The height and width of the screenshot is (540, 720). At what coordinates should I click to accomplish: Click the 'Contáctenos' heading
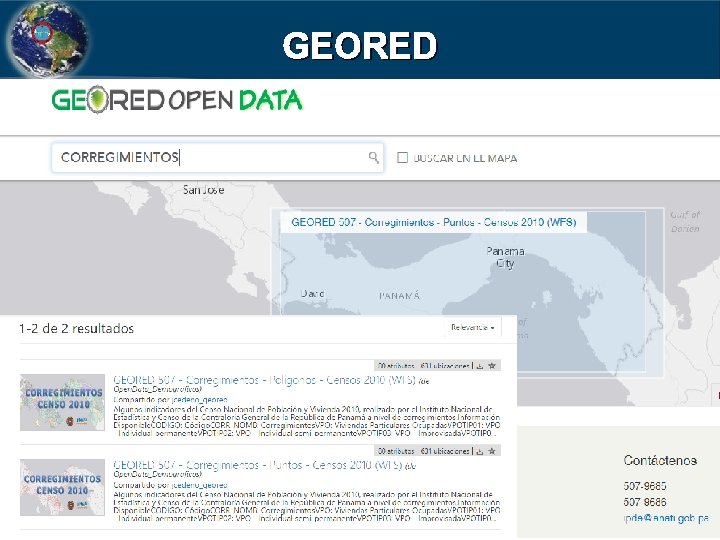point(660,461)
